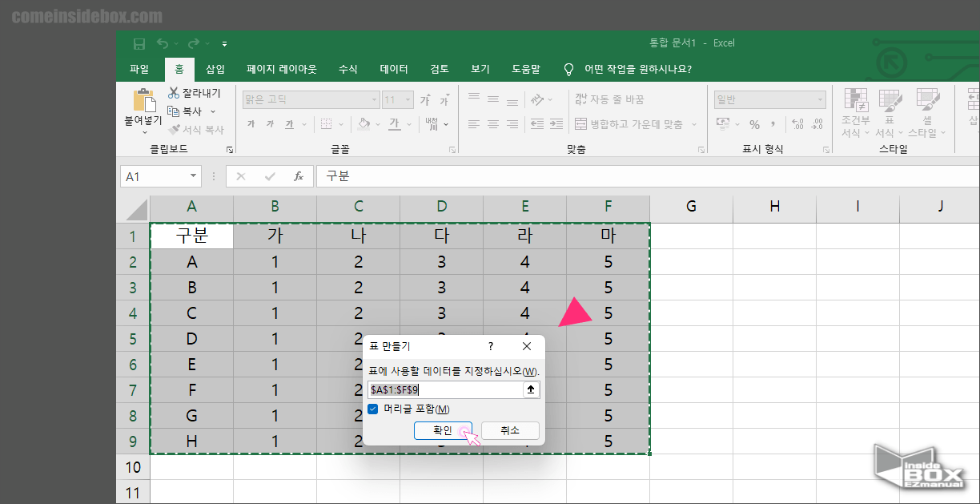980x504 pixels.
Task: Click the Undo arrow in the quick access toolbar
Action: click(163, 43)
